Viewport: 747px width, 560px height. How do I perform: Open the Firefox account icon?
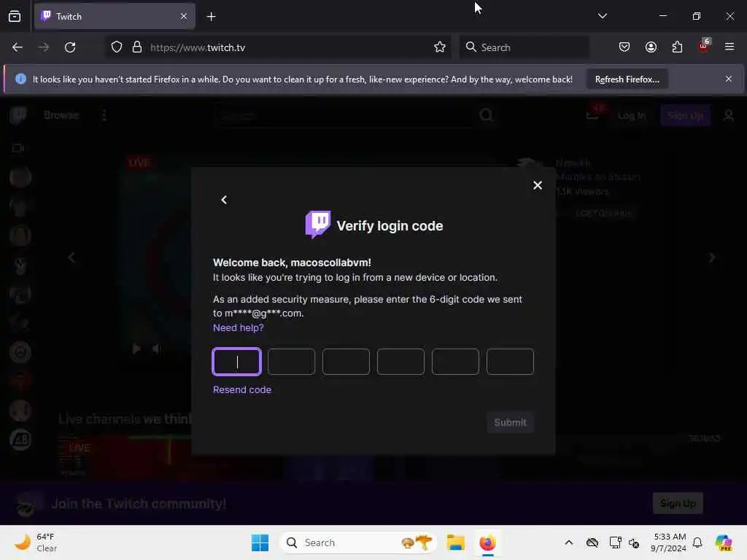click(x=651, y=47)
